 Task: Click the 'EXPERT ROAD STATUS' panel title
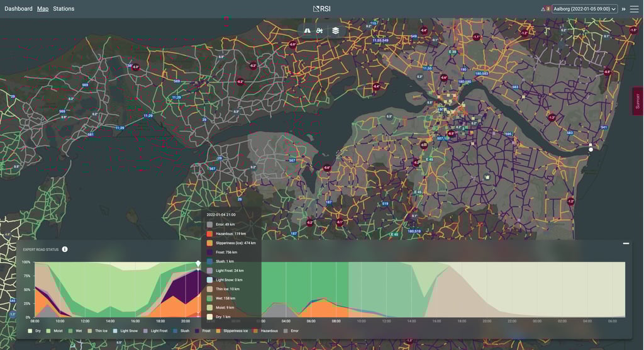point(41,249)
